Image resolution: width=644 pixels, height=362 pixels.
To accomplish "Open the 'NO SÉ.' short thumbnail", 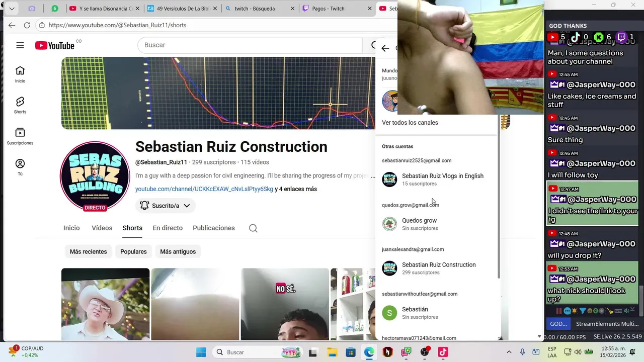I will click(x=285, y=304).
